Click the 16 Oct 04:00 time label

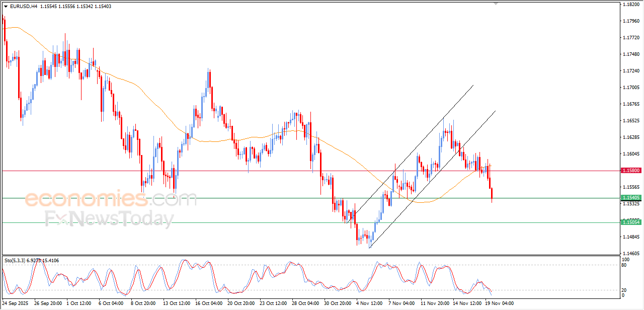209,303
